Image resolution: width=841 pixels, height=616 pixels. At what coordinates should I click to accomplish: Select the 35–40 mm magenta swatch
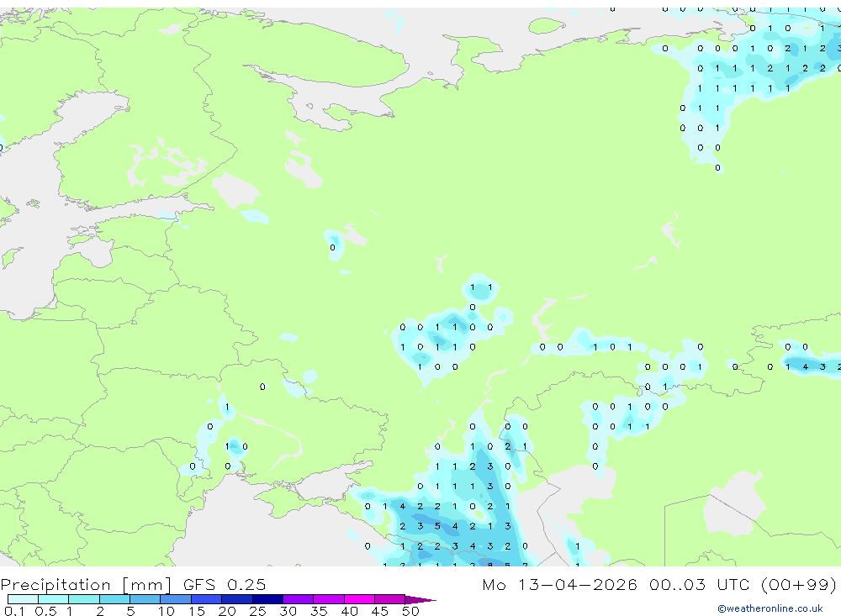(329, 599)
